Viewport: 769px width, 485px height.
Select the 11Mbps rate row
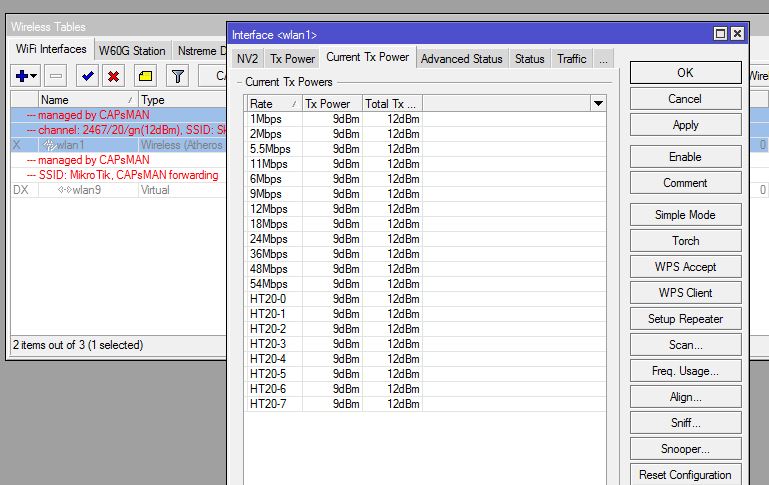pyautogui.click(x=425, y=164)
